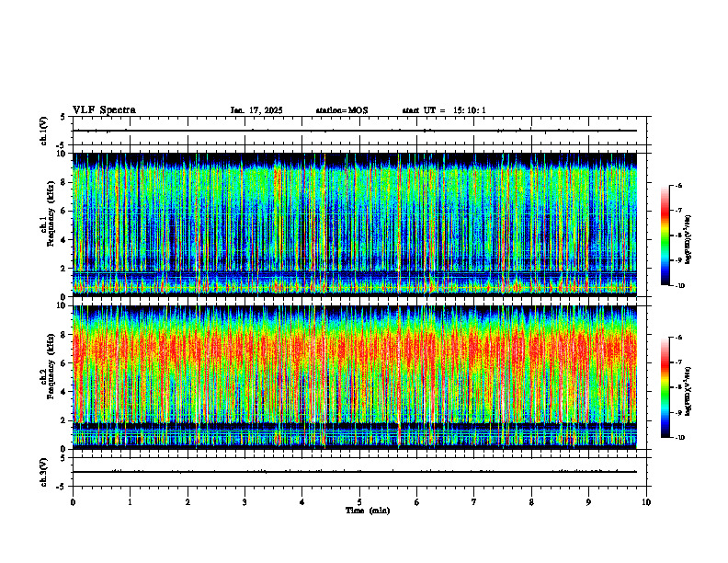Viewport: 728px width, 563px height.
Task: Click the "station=MOS" header label
Action: (342, 110)
